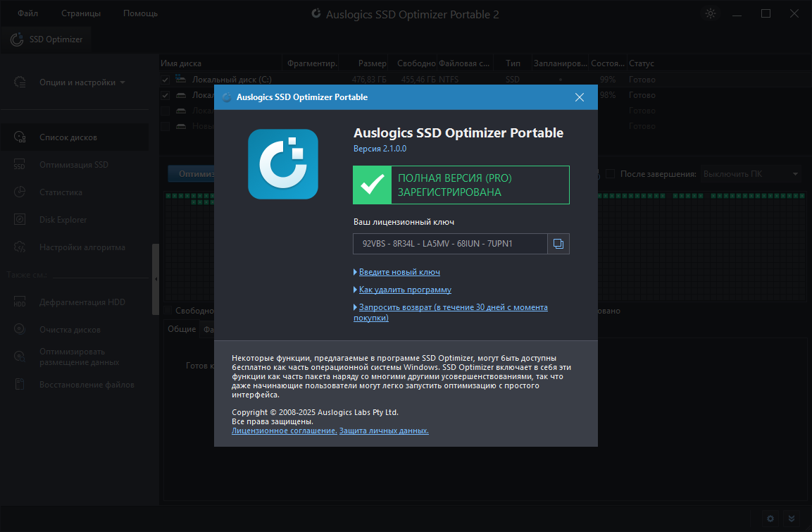The width and height of the screenshot is (812, 532).
Task: Toggle checkbox for Локальный диск (C:)
Action: coord(165,80)
